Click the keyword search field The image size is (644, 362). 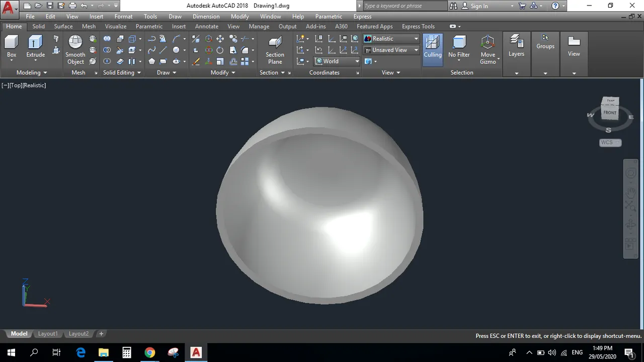[405, 6]
